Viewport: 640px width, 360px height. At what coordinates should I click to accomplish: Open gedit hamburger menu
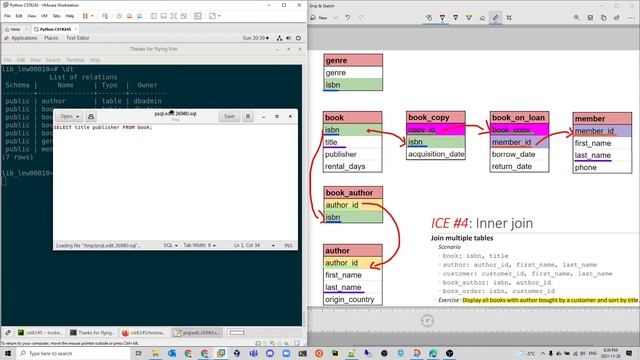click(248, 116)
